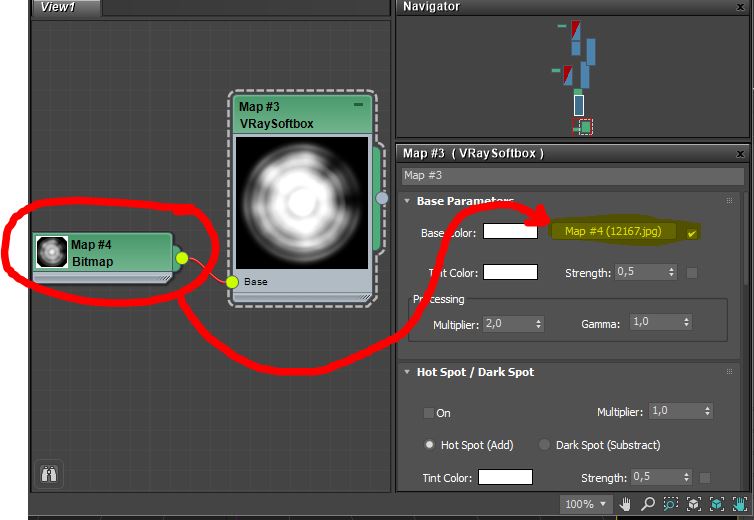
Task: Collapse the Hot Spot / Dark Spot rollout
Action: (407, 372)
